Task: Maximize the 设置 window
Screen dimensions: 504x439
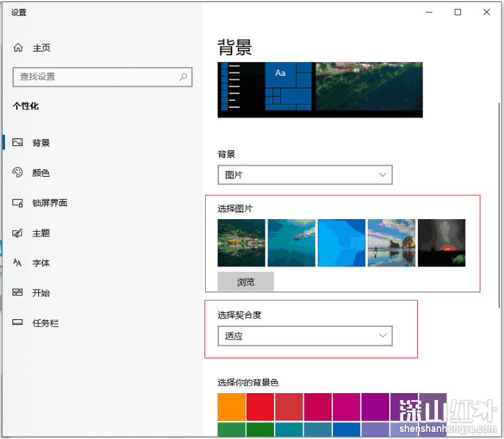Action: (x=457, y=13)
